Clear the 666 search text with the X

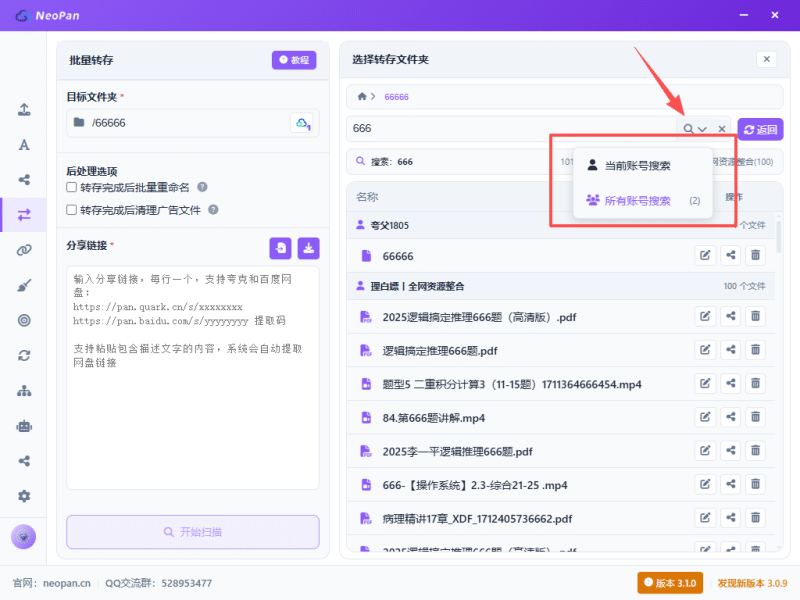(x=722, y=130)
